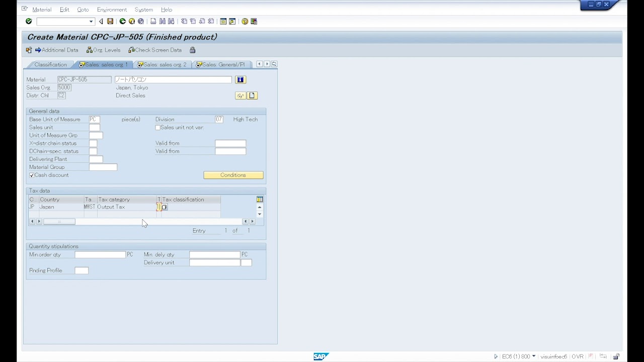This screenshot has height=362, width=644.
Task: Click the tax classification field dropdown trigger
Action: 164,207
